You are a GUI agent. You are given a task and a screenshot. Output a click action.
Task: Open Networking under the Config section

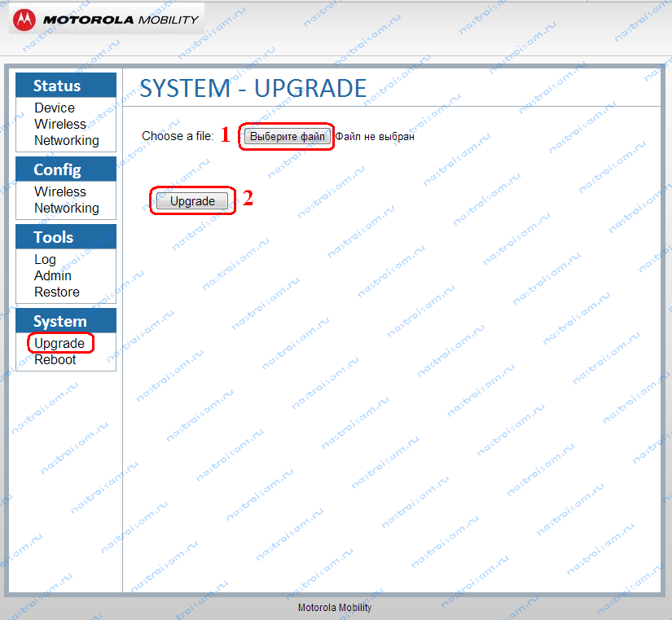[67, 208]
